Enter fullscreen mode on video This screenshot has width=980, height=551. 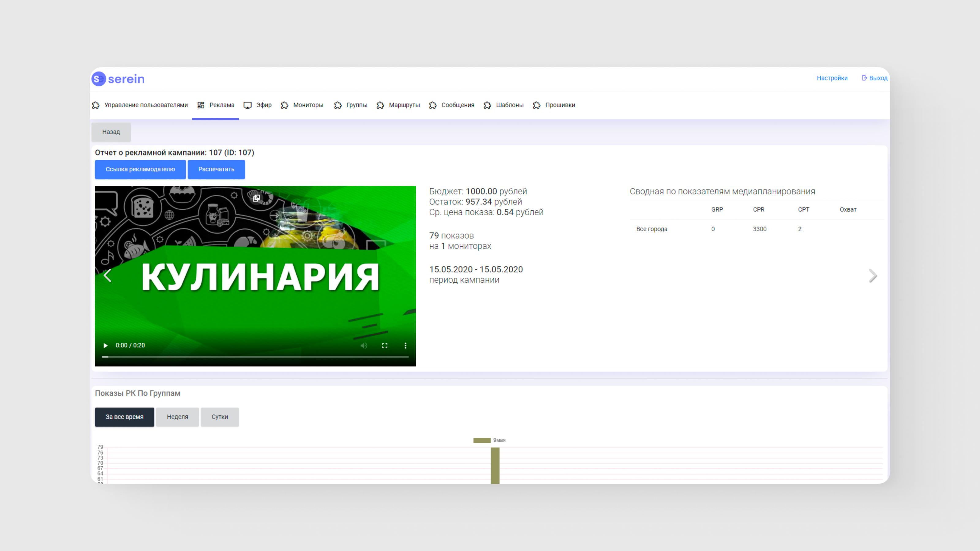(385, 345)
